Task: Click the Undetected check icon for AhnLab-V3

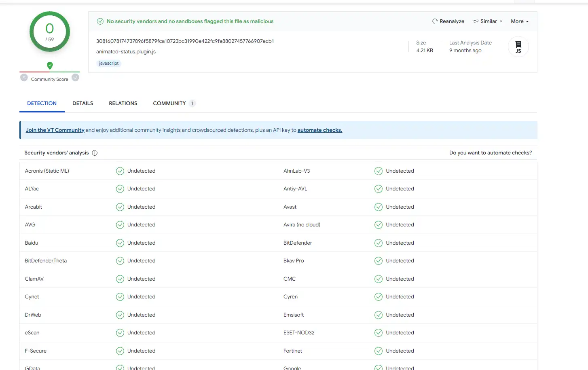Action: (x=379, y=171)
